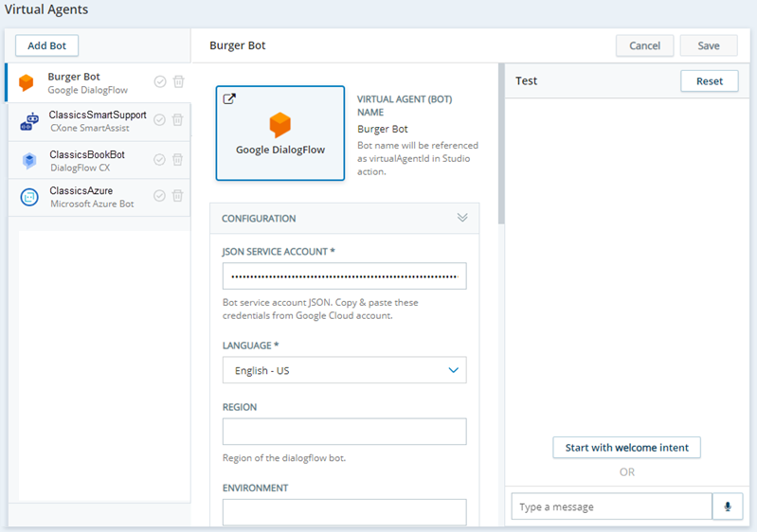Delete ClassicsBookBot with trash icon
The width and height of the screenshot is (757, 532).
coord(178,159)
